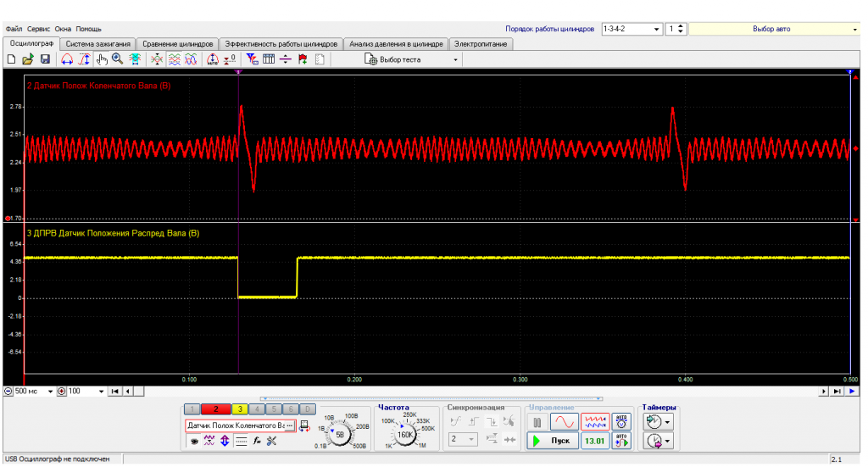Screen dimensions: 868x467
Task: Open the Выбор теста dropdown
Action: [x=455, y=60]
